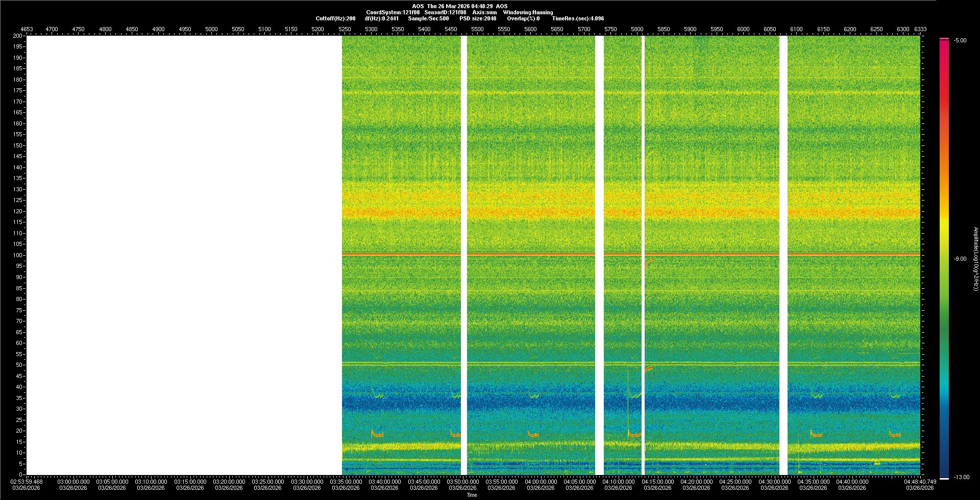The height and width of the screenshot is (500, 980).
Task: Click the Time axis title at the bottom
Action: tap(472, 495)
